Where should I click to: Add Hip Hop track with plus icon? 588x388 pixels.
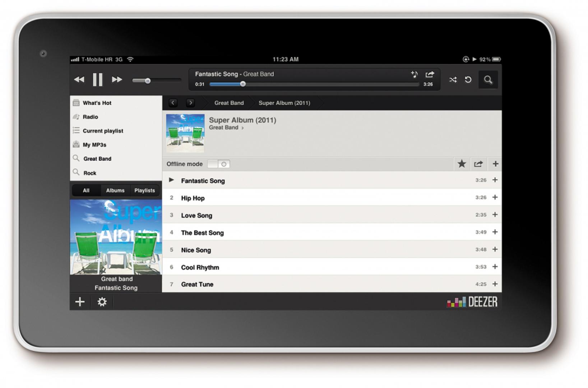coord(495,197)
